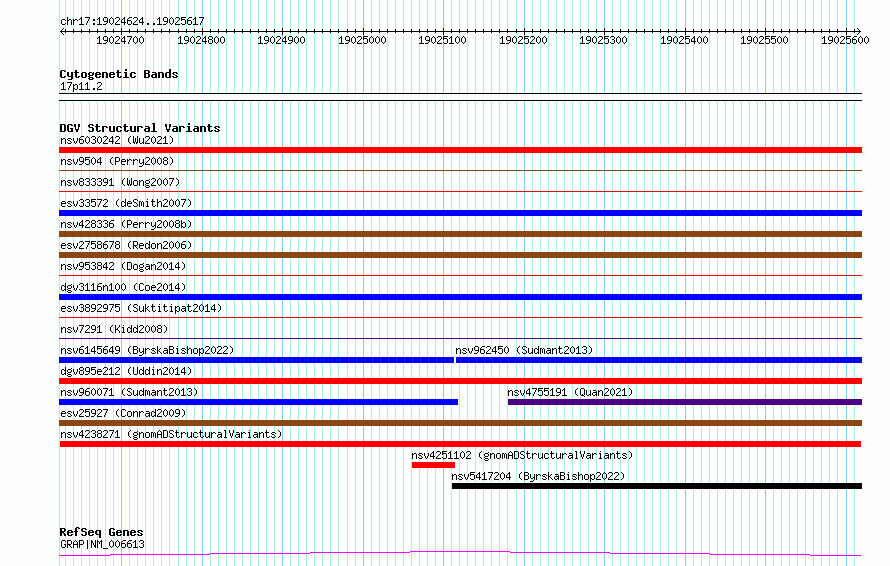Click the esv25927 (Conrad2009) brown bar
The height and width of the screenshot is (566, 890).
tap(460, 423)
